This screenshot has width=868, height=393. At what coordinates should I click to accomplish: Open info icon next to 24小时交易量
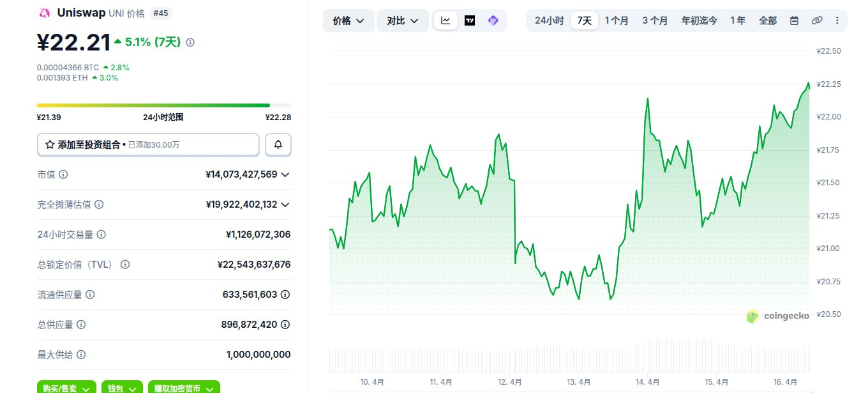pos(101,235)
